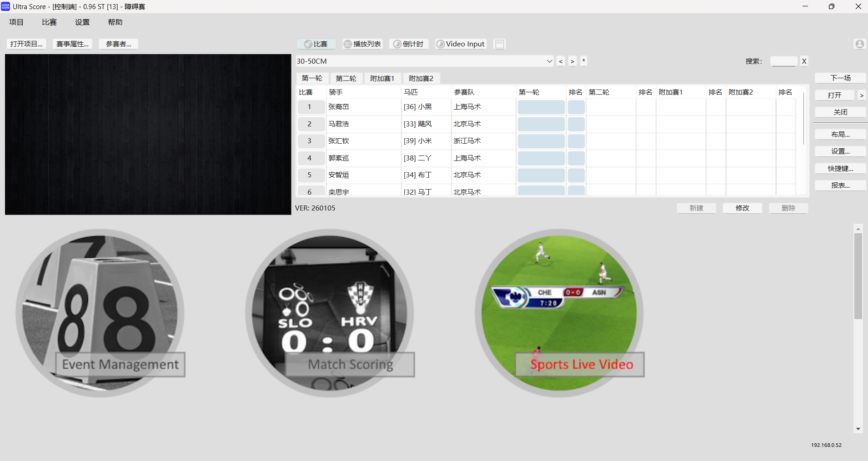Open the 倒计时 countdown timer
The width and height of the screenshot is (868, 461).
tap(408, 44)
